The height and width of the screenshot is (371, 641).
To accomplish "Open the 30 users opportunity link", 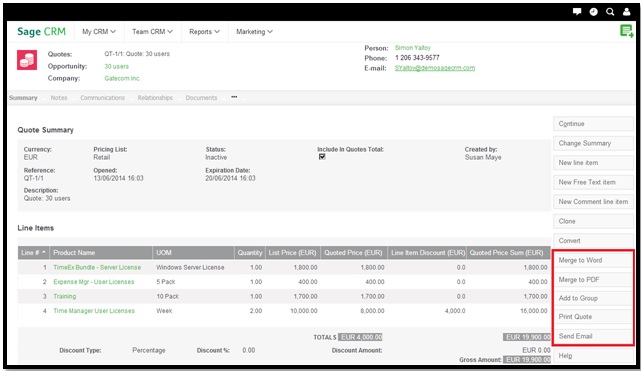I will point(117,66).
